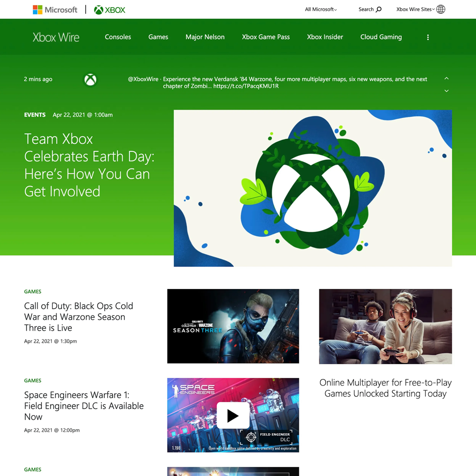This screenshot has width=476, height=476.
Task: Open the Call of Duty Season Three thumbnail
Action: click(x=233, y=326)
